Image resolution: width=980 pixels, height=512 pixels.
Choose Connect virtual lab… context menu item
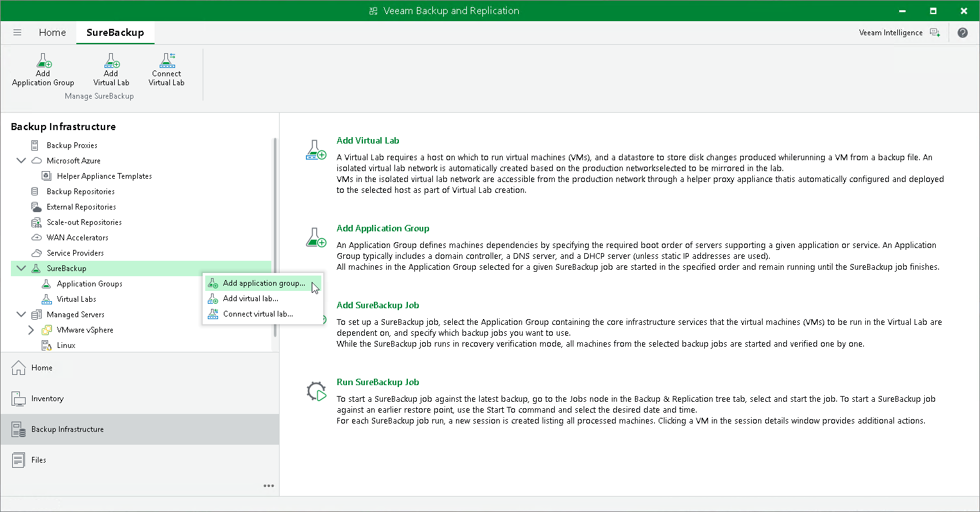[x=263, y=314]
